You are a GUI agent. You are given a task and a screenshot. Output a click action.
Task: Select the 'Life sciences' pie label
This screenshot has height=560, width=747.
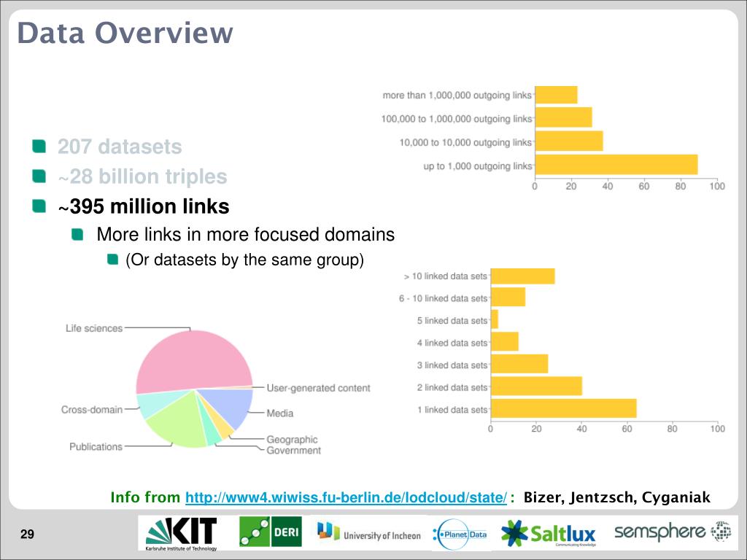[x=94, y=329]
